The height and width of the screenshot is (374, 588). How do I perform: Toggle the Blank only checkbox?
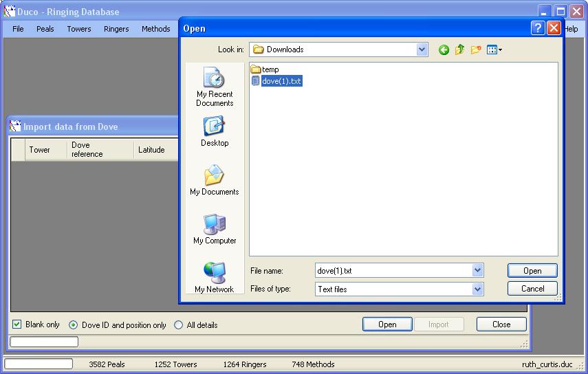click(17, 324)
